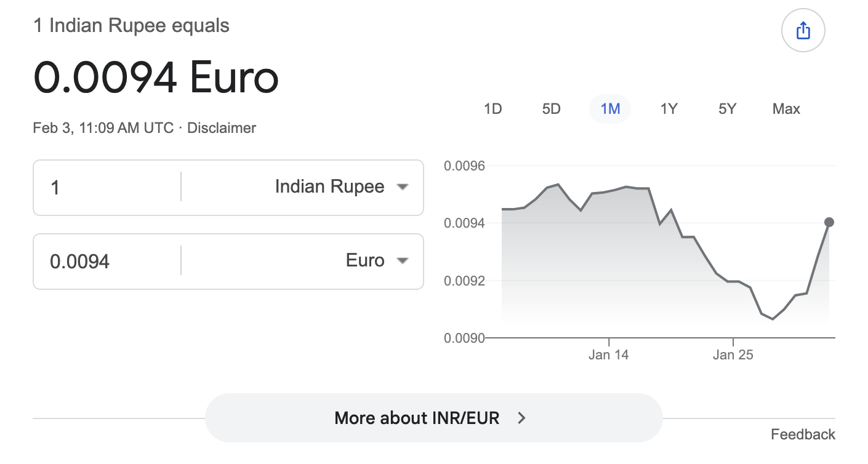Show the 1Y chart range
This screenshot has width=868, height=464.
click(x=669, y=109)
